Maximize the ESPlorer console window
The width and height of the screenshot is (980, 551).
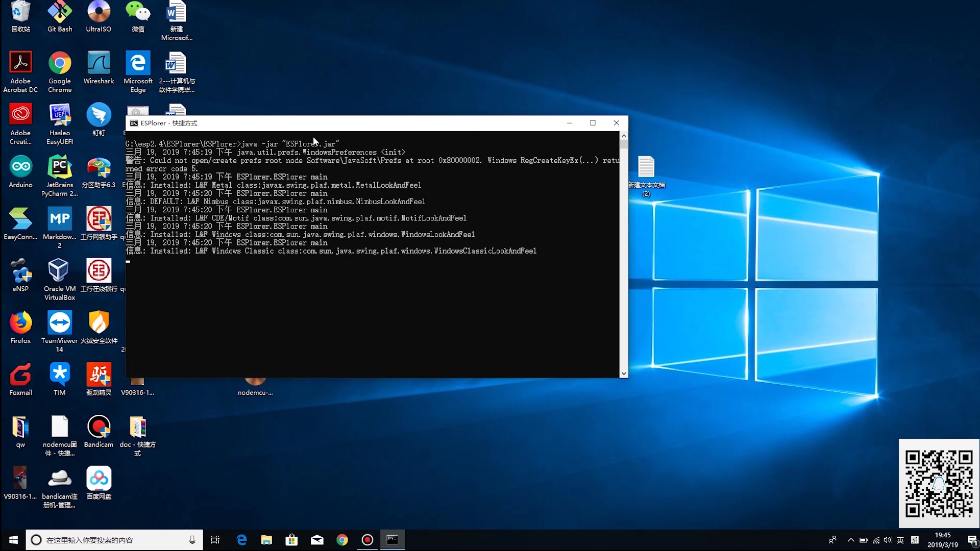pos(593,123)
